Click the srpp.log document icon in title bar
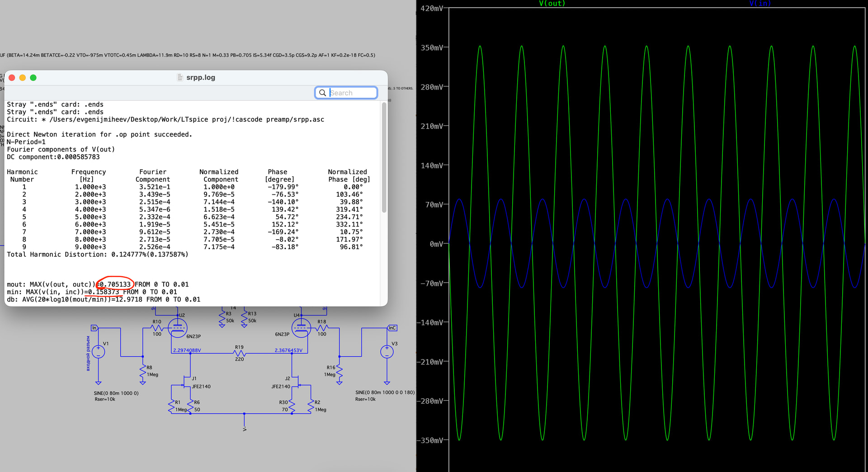 [x=180, y=77]
